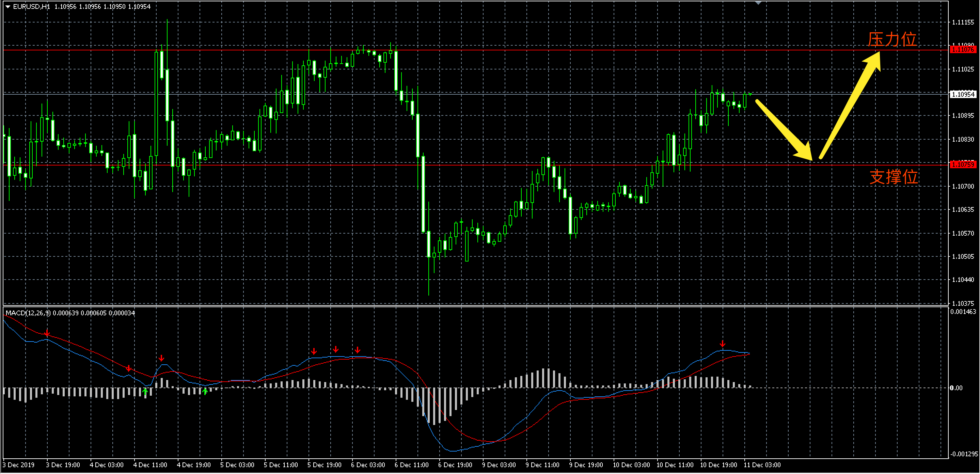The image size is (980, 474).
Task: Click the 5 Dec 19:00 time label
Action: point(325,464)
